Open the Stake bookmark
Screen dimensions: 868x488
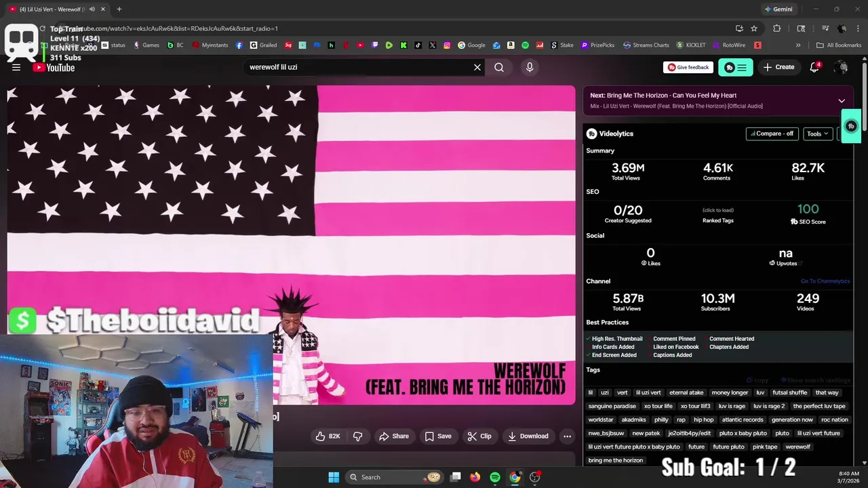[561, 45]
